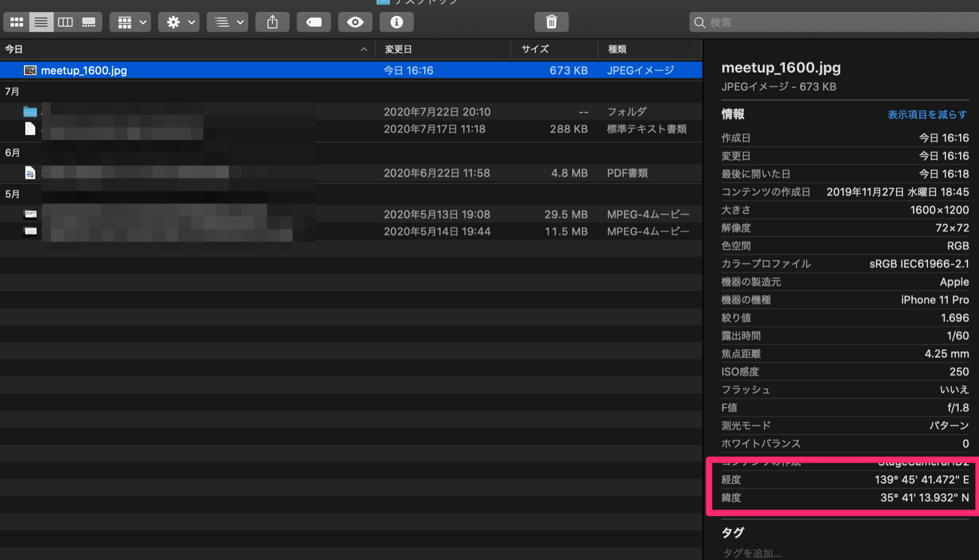This screenshot has width=979, height=560.
Task: Click the text document icon dated 2020年7月17日
Action: 30,129
